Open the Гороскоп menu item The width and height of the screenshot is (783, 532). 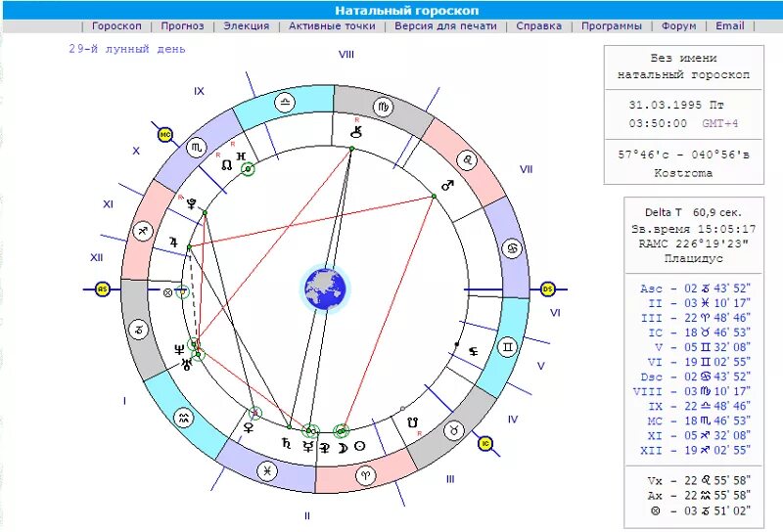click(116, 26)
